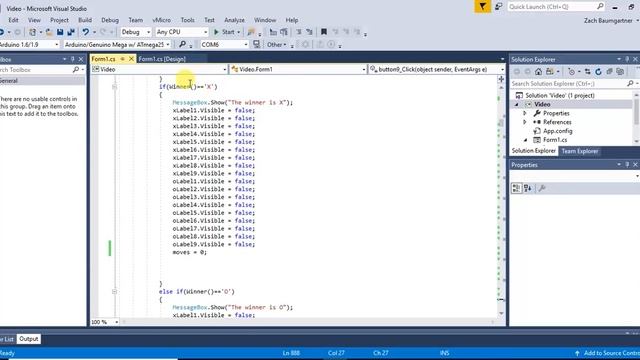Open the Analyze menu
The width and height of the screenshot is (640, 360).
point(234,20)
